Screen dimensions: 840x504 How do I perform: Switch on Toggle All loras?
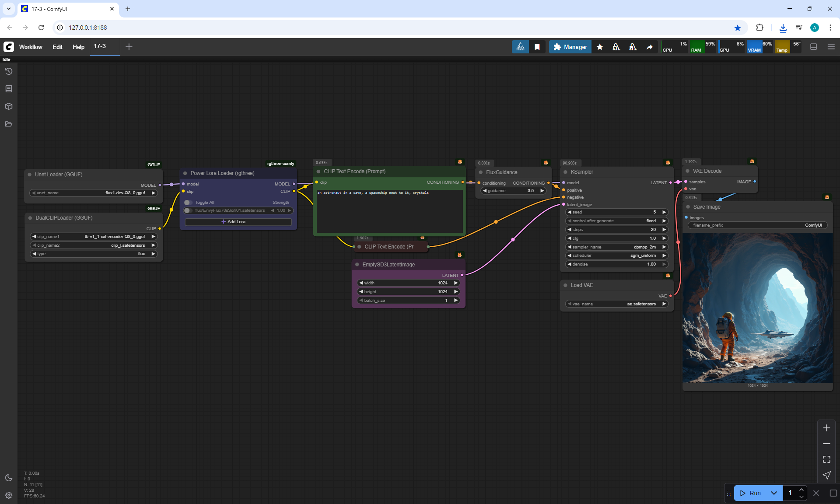189,203
